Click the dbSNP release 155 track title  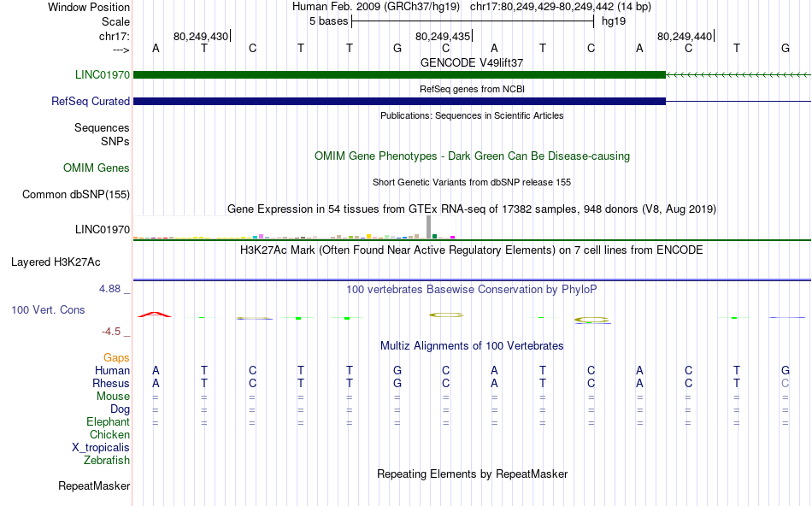tap(472, 182)
